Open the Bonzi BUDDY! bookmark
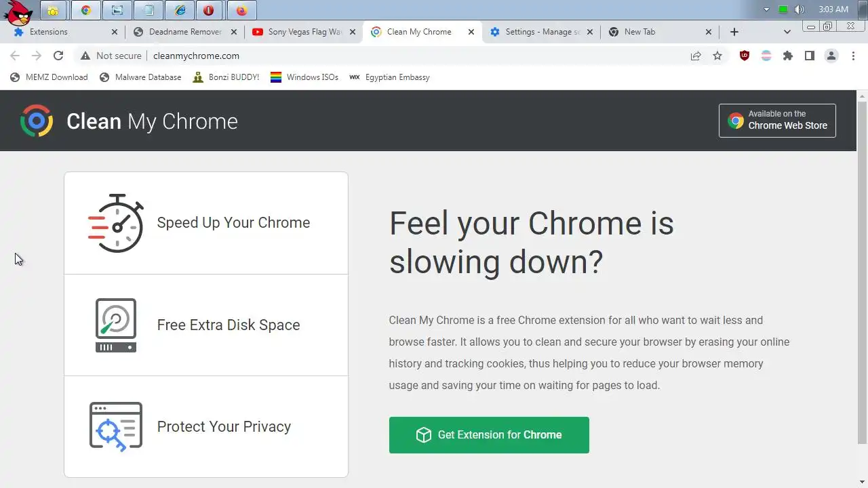Viewport: 868px width, 488px height. coord(226,77)
